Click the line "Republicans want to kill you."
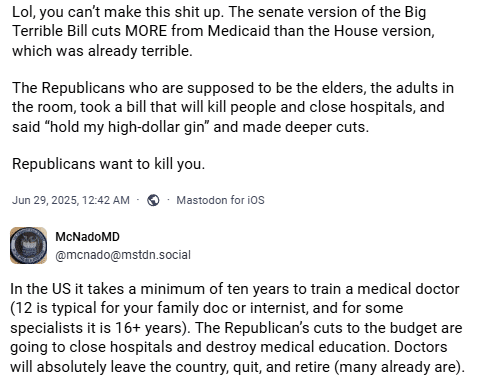484x375 pixels. click(108, 164)
